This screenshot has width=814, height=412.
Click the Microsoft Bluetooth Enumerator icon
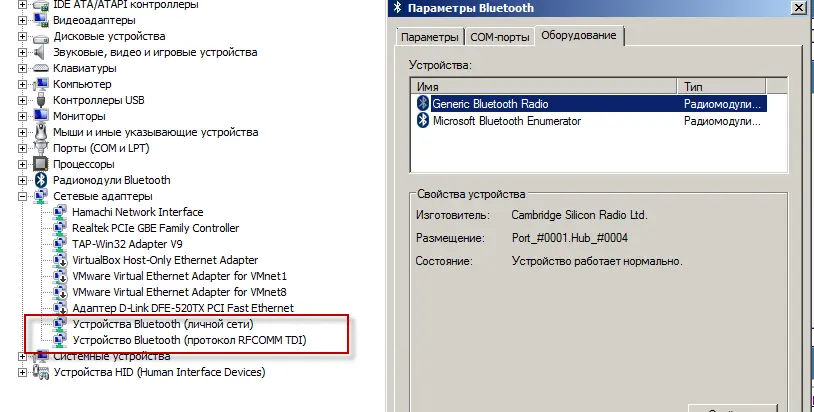click(422, 121)
